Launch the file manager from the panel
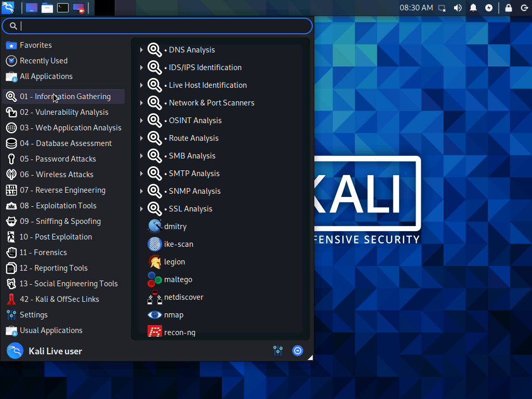 [x=47, y=8]
